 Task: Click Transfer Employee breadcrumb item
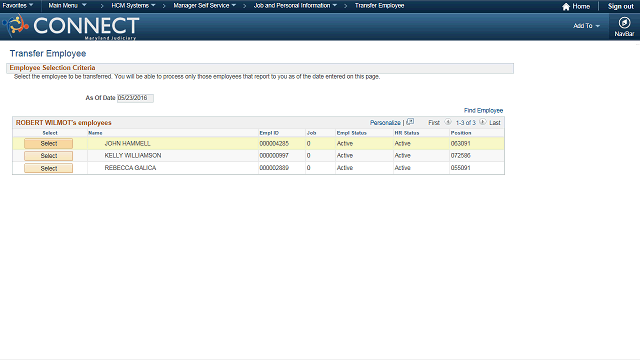pyautogui.click(x=379, y=6)
